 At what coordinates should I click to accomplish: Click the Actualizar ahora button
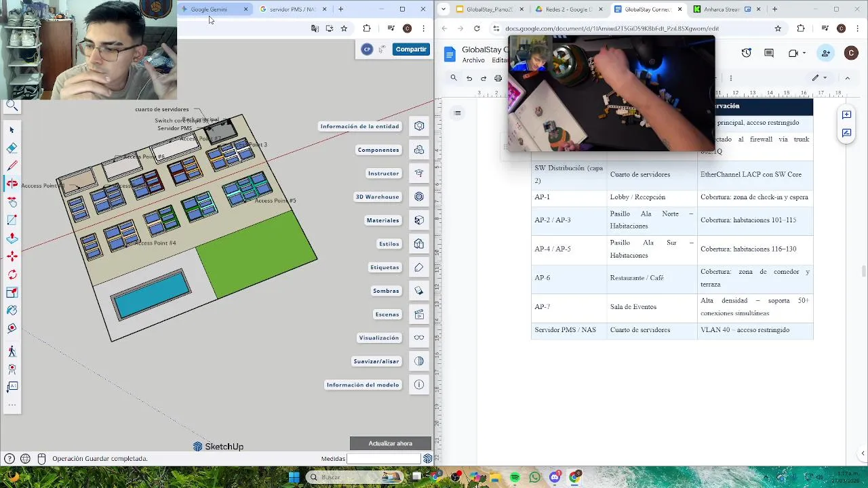point(391,443)
